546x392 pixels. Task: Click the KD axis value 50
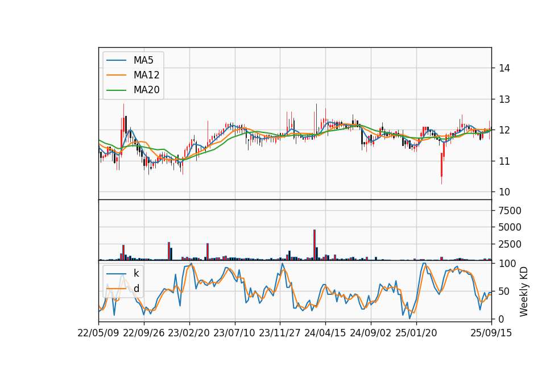[504, 291]
